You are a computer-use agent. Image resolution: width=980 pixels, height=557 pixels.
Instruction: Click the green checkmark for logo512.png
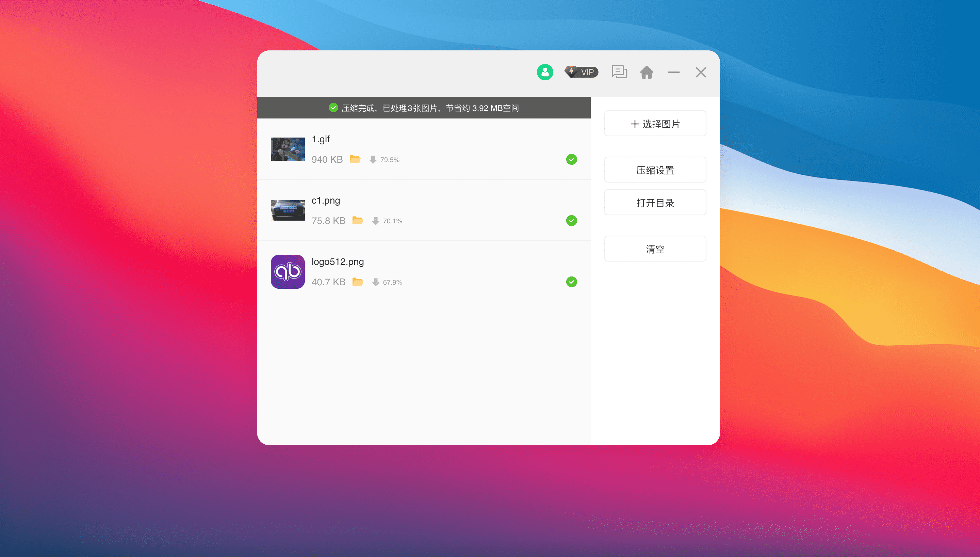point(571,282)
